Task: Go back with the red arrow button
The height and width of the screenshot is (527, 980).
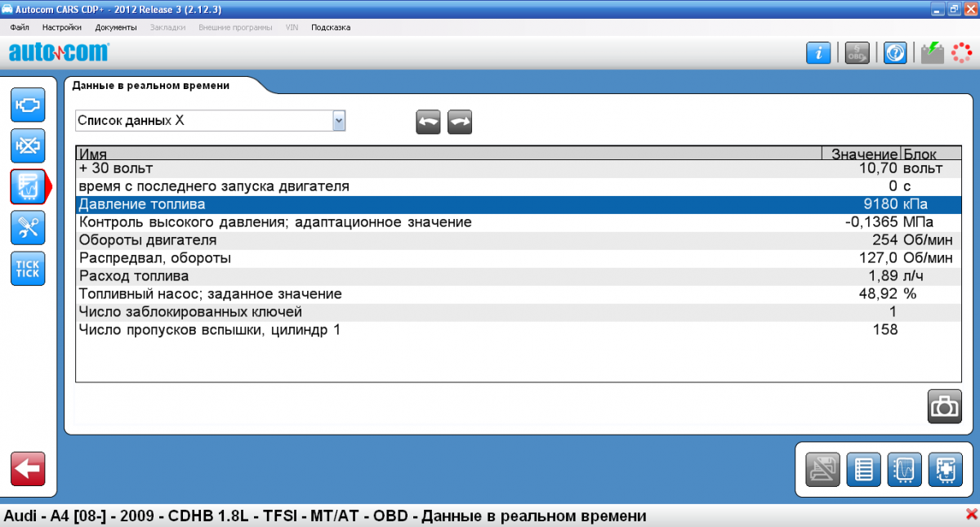Action: click(28, 468)
